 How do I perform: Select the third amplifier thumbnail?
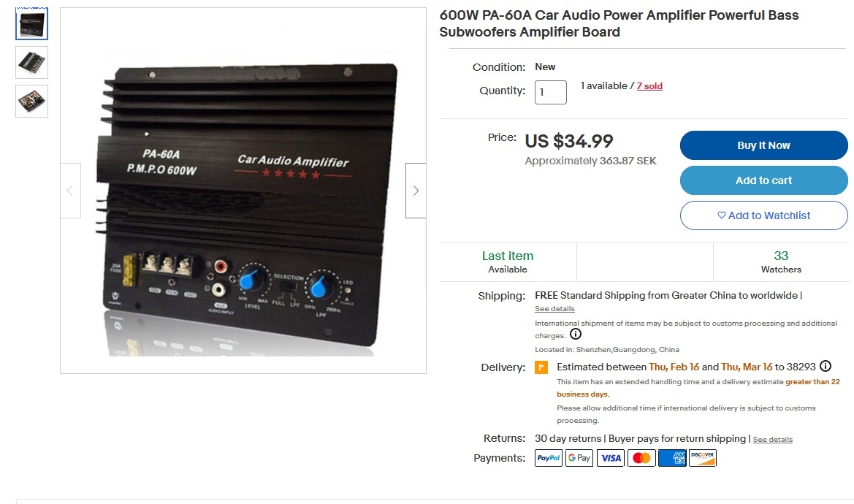[x=31, y=102]
